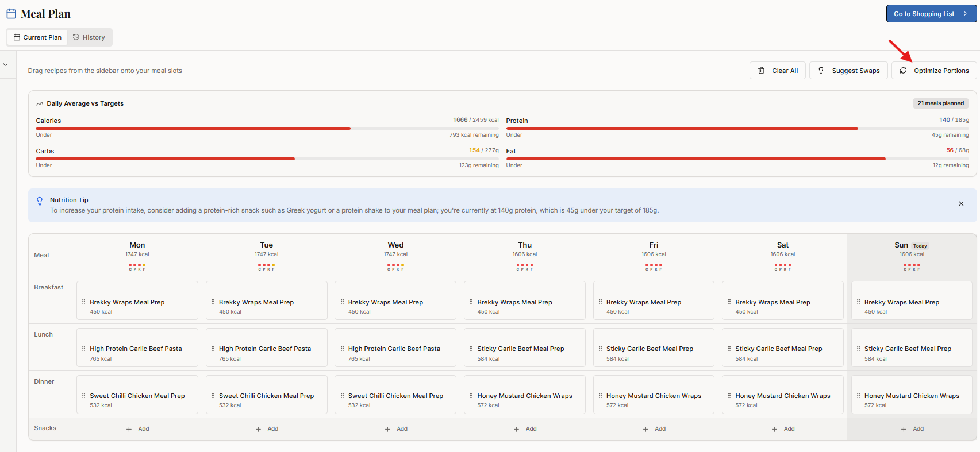Click drag handle on Sunday Honey Mustard Wraps

[859, 396]
